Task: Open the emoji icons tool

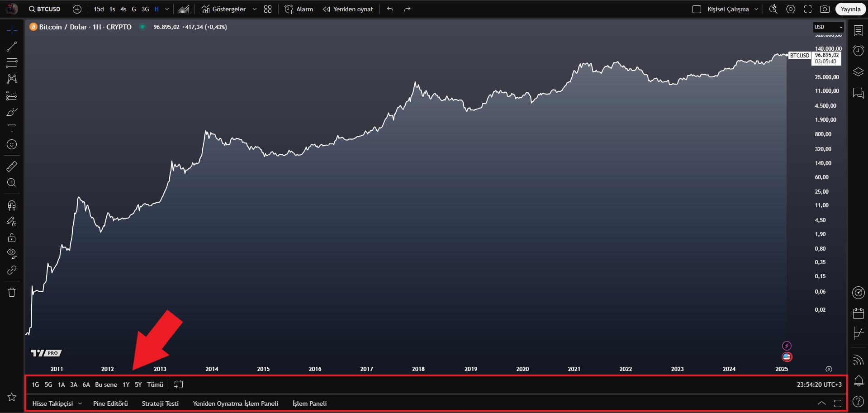Action: point(12,144)
